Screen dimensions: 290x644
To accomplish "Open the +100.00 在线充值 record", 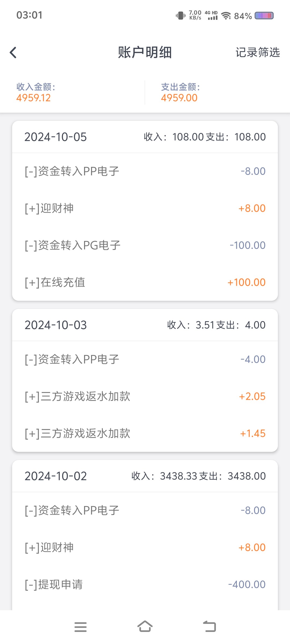I will pyautogui.click(x=145, y=282).
